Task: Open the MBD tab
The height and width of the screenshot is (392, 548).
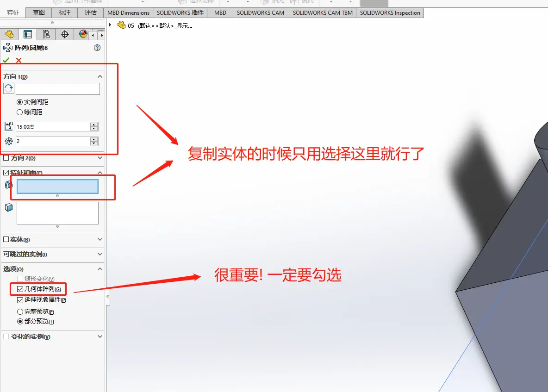Action: [x=220, y=13]
